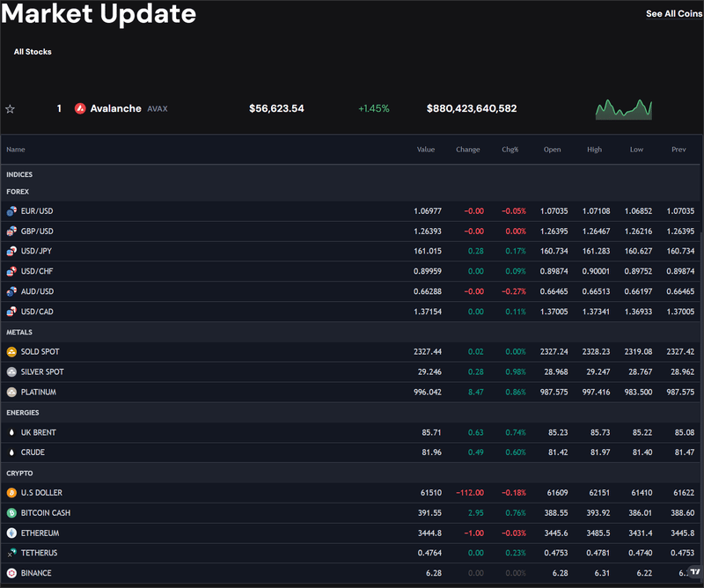The height and width of the screenshot is (588, 704).
Task: Sort by the Chg% column header
Action: coord(510,150)
